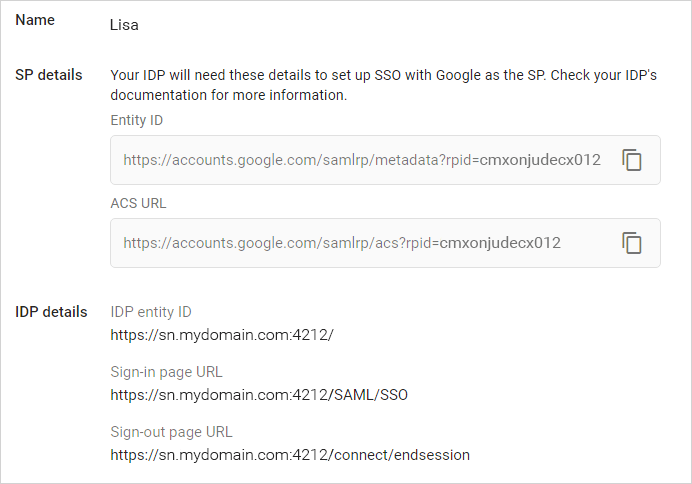This screenshot has height=484, width=692.
Task: Click the rpid value in ACS URL
Action: (500, 243)
